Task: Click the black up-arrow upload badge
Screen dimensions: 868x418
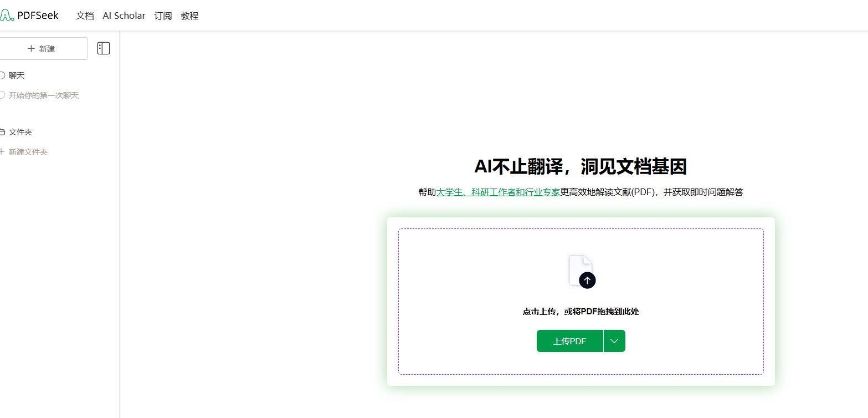Action: [587, 281]
